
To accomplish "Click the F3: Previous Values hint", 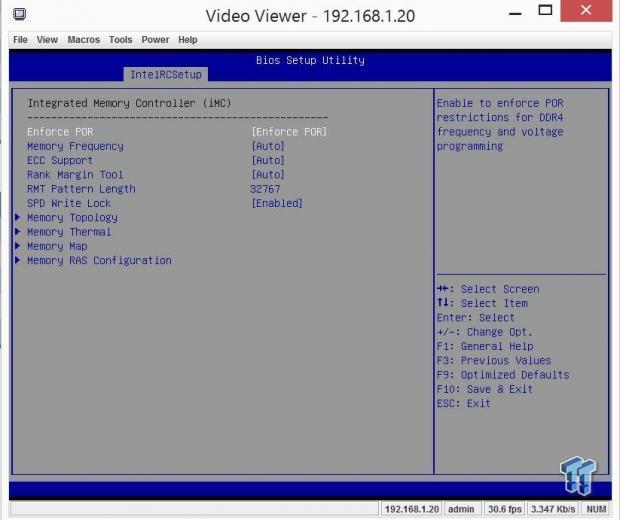I will tap(494, 360).
